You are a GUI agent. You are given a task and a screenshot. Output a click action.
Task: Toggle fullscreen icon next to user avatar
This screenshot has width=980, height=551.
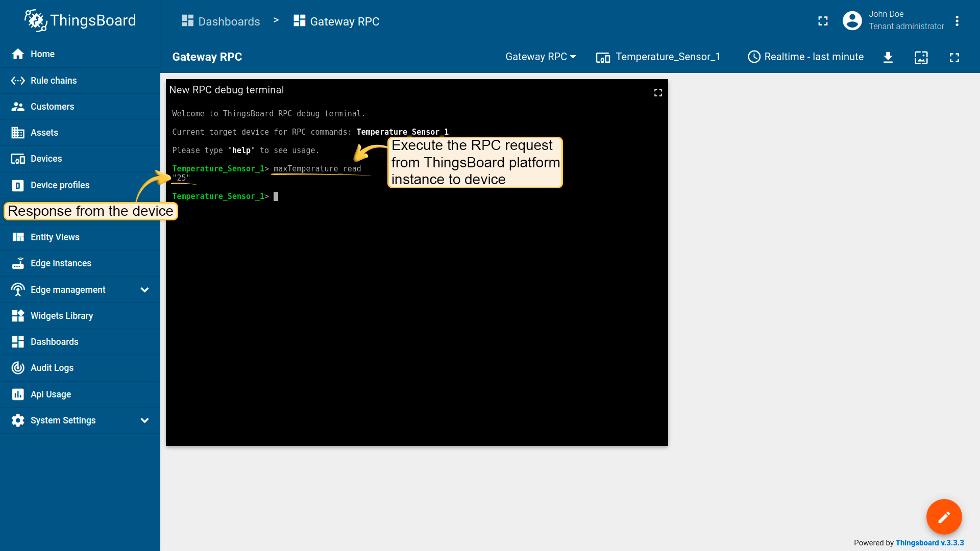click(x=823, y=21)
